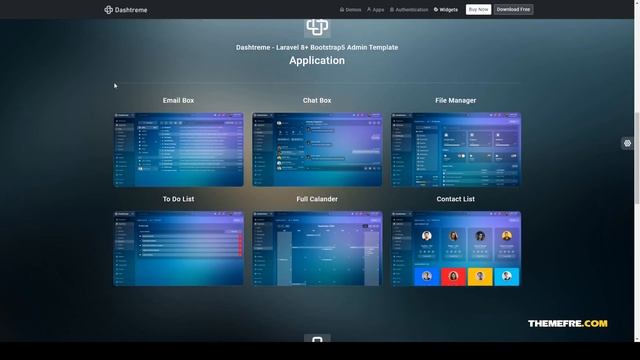The height and width of the screenshot is (360, 640).
Task: Click the Application section title
Action: point(317,60)
